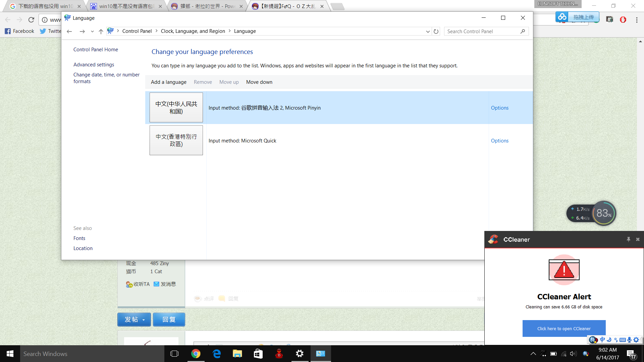Screen dimensions: 644x362
Task: Open the IME toolbar settings gear
Action: click(636, 340)
